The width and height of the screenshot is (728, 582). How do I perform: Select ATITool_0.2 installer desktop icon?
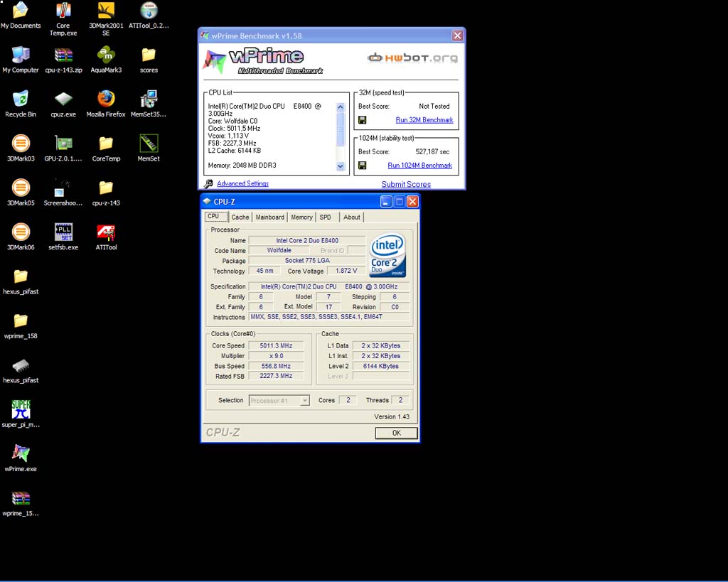149,15
